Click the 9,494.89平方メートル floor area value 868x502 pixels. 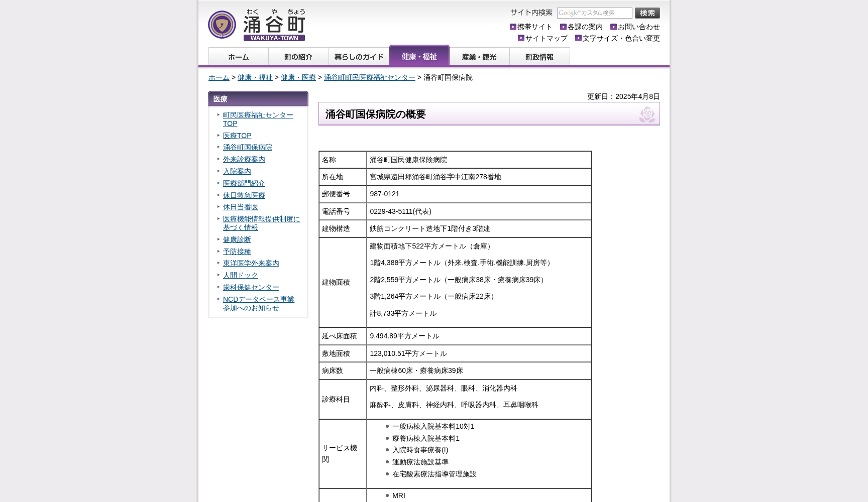tap(405, 336)
